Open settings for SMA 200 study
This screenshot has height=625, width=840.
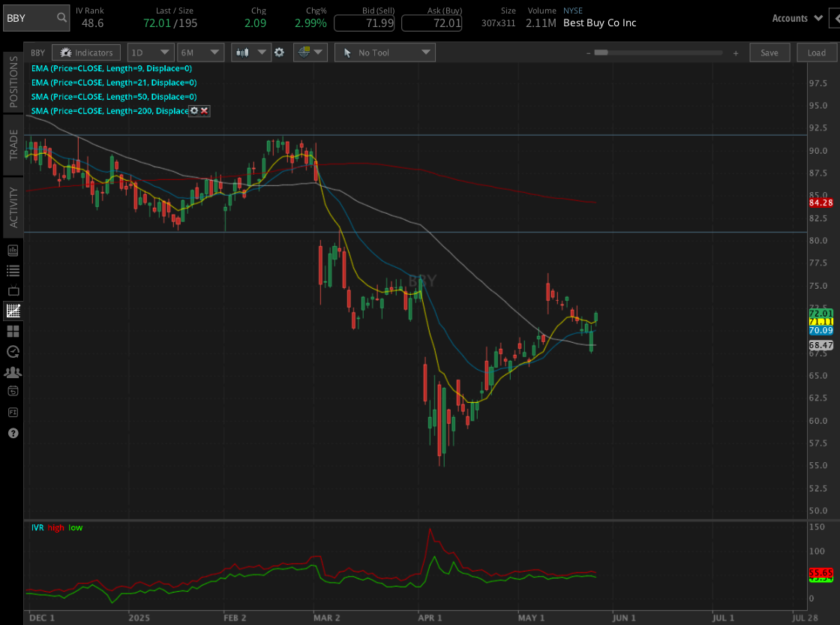[x=194, y=110]
